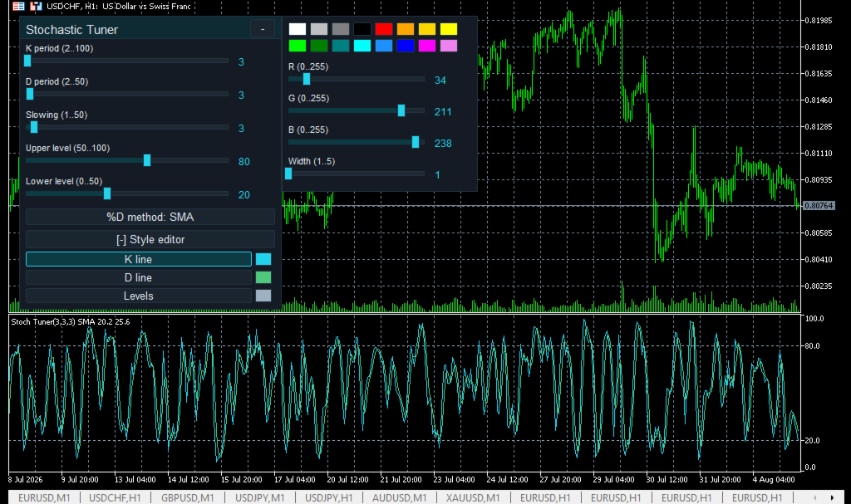Viewport: 851px width, 504px height.
Task: Adjust the line Width slider
Action: [x=288, y=174]
